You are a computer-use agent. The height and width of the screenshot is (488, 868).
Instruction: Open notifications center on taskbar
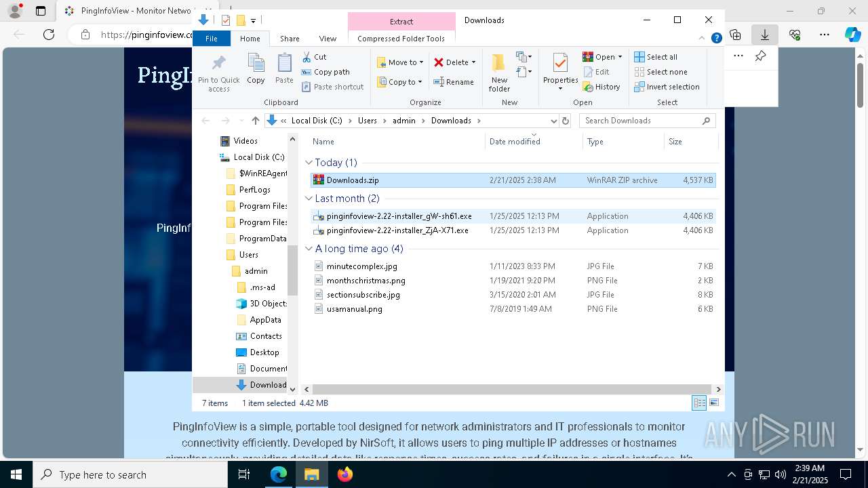pos(846,474)
